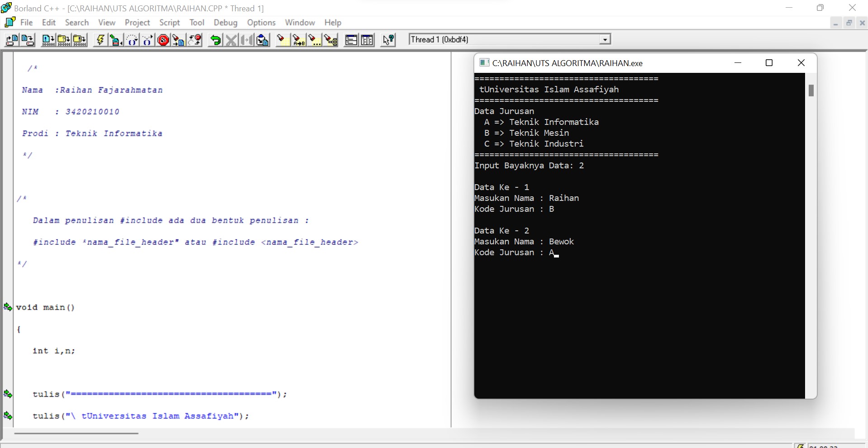Click the Search again flashlight icon
Image resolution: width=868 pixels, height=448 pixels.
(315, 40)
